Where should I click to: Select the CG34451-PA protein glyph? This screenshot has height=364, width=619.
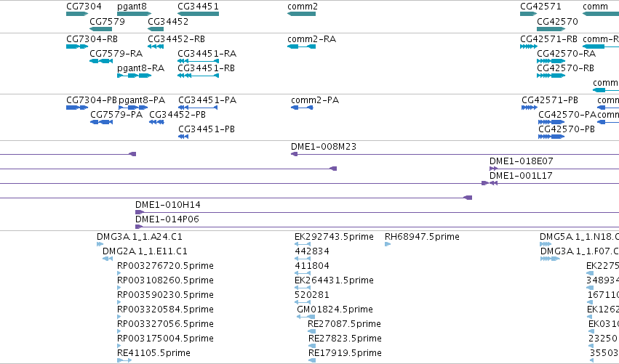click(x=198, y=108)
